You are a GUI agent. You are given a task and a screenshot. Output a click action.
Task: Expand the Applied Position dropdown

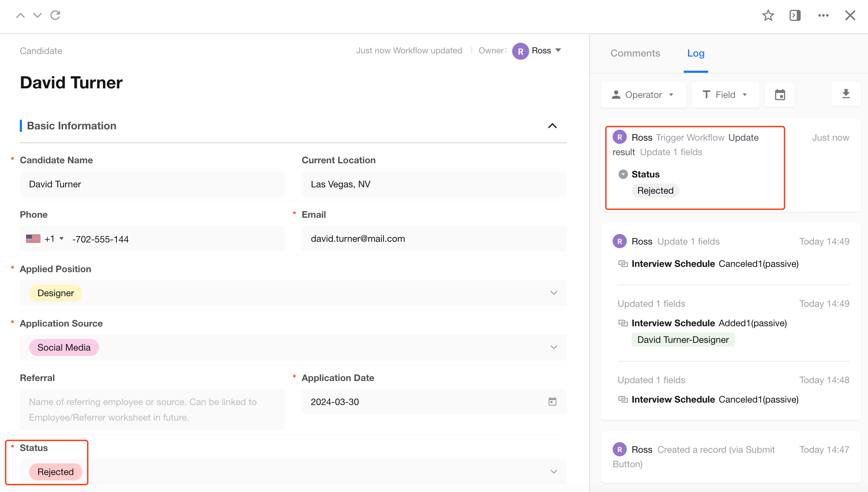point(554,293)
